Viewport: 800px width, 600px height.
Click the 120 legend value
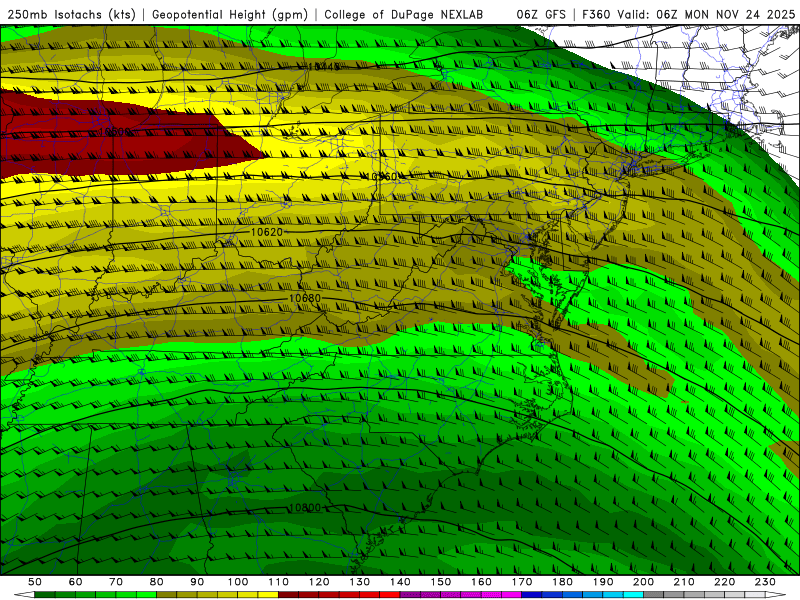pos(319,582)
